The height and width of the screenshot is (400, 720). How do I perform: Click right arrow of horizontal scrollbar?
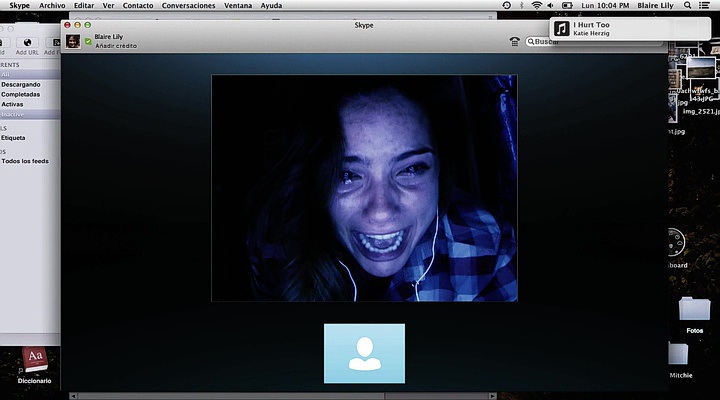tap(492, 396)
